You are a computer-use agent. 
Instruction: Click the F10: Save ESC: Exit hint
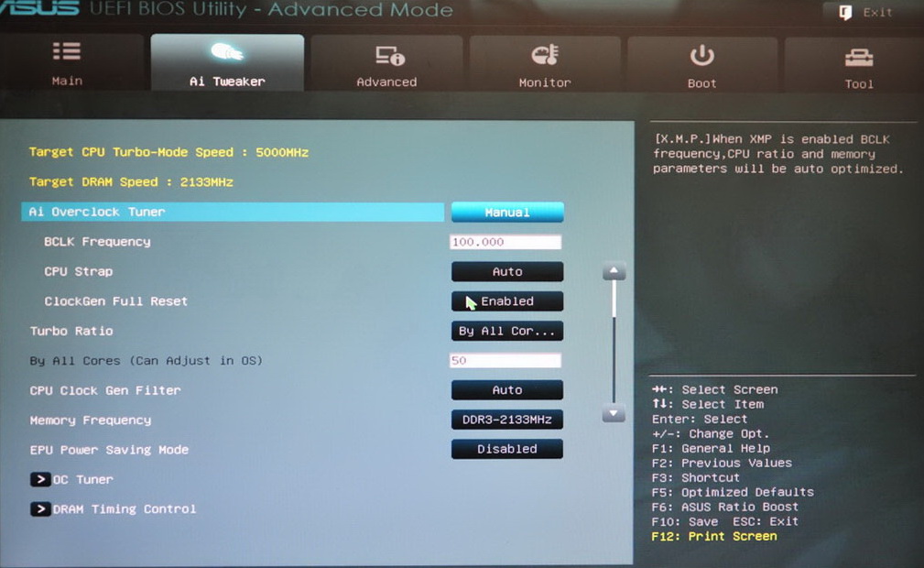(x=724, y=521)
